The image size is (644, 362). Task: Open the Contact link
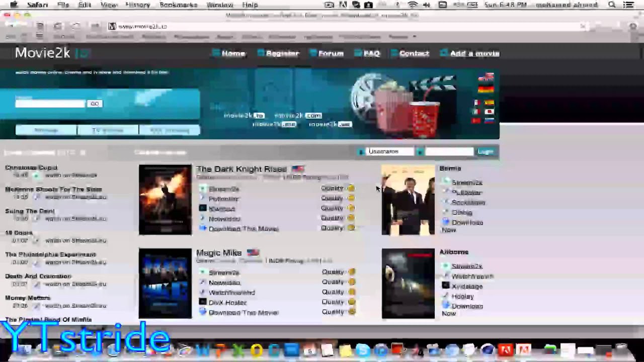click(x=414, y=53)
